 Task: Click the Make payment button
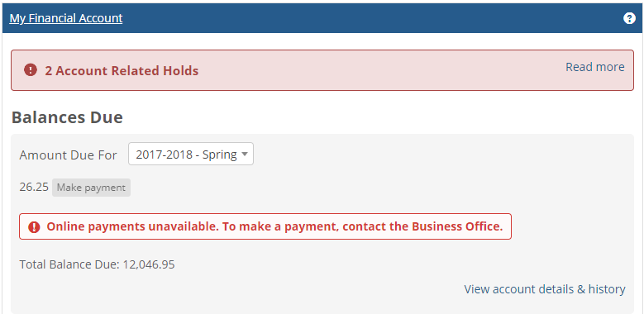coord(91,188)
